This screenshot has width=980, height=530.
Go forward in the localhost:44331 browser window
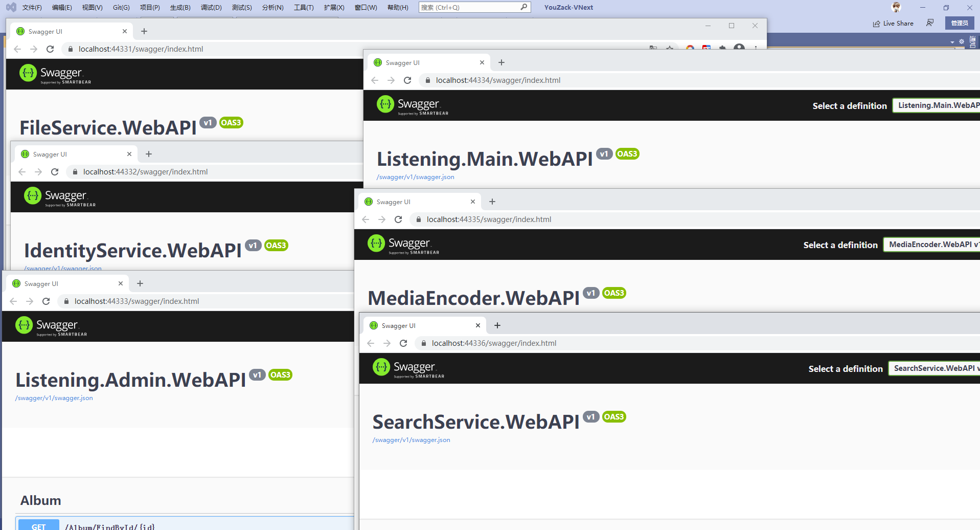click(x=34, y=49)
